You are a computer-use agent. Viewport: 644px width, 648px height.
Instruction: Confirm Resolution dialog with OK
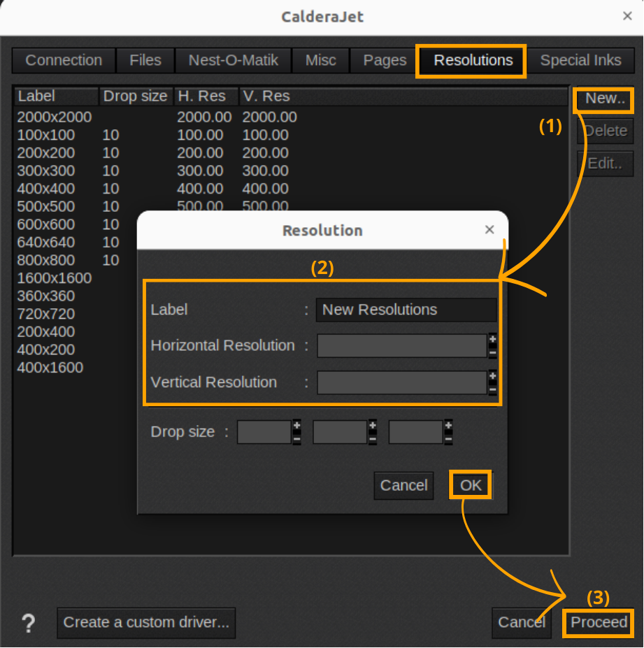pyautogui.click(x=471, y=485)
